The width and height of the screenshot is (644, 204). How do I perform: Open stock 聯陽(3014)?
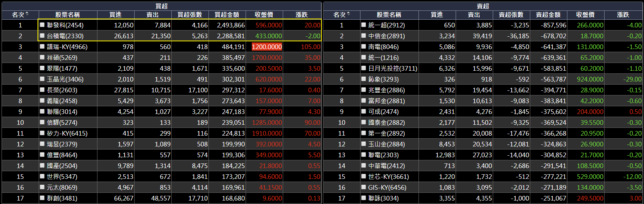coord(62,112)
